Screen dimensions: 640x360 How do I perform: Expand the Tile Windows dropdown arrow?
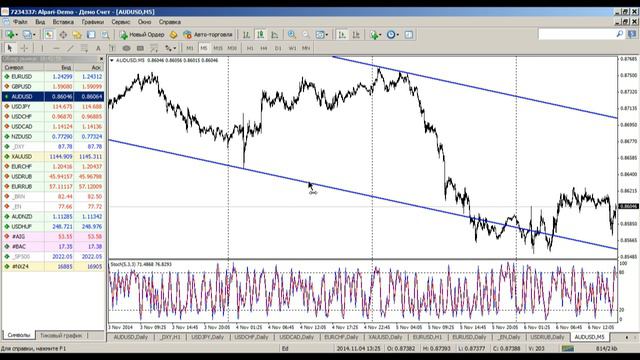coord(327,35)
